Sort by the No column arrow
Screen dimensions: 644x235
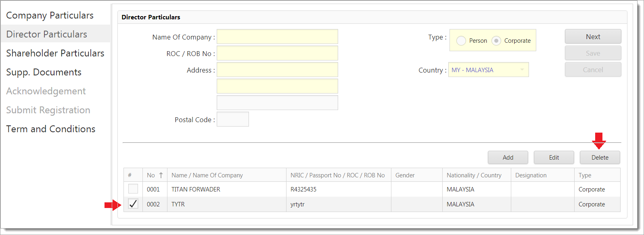coord(161,175)
